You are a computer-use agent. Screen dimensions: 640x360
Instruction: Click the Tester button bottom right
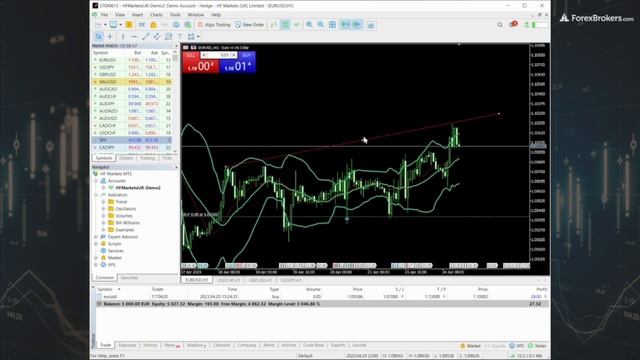(537, 346)
